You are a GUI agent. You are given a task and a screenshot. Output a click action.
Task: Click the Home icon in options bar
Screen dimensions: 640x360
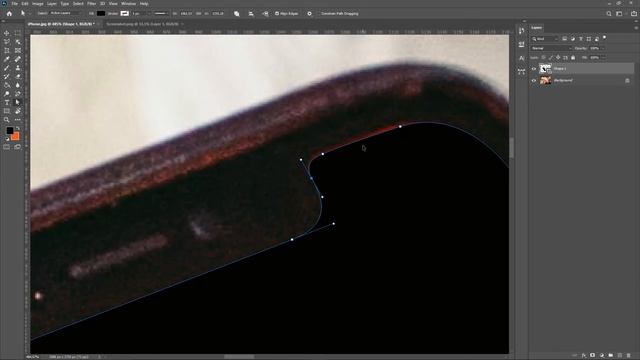9,13
